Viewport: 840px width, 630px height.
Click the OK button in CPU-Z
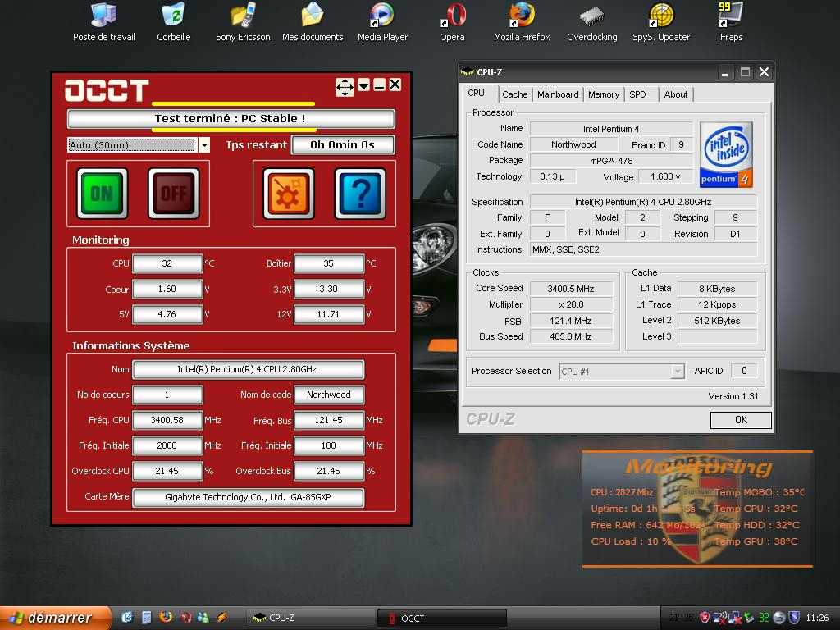click(741, 420)
